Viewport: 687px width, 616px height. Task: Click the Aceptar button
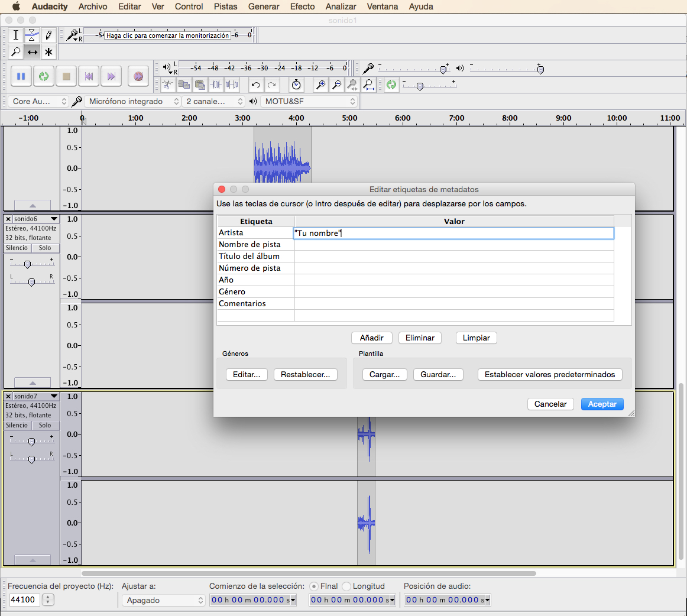[602, 404]
